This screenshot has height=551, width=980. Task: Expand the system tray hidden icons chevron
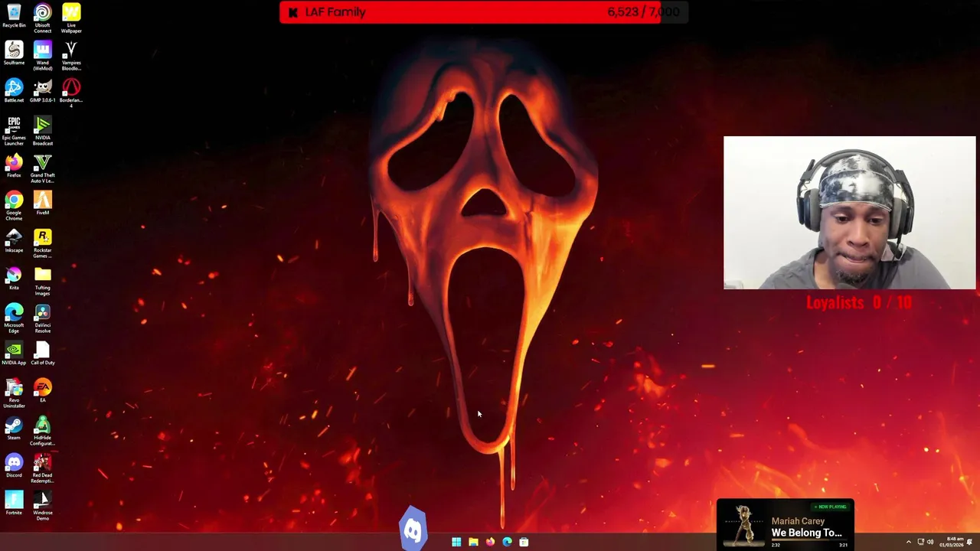(909, 542)
